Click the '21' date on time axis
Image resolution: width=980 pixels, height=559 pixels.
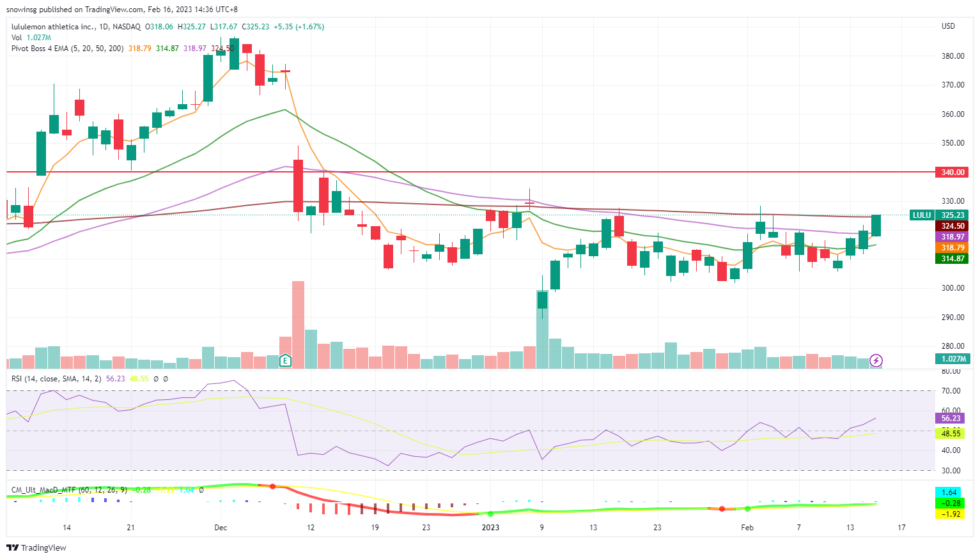[x=131, y=528]
